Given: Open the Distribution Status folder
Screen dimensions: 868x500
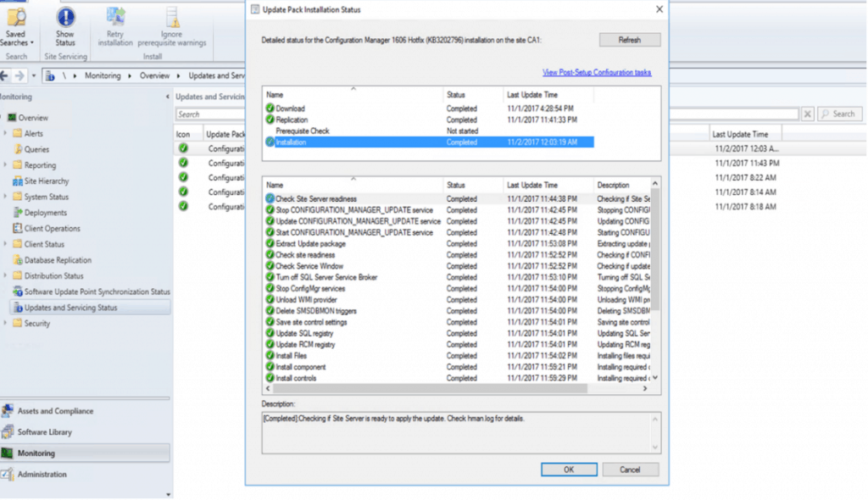Looking at the screenshot, I should tap(48, 275).
